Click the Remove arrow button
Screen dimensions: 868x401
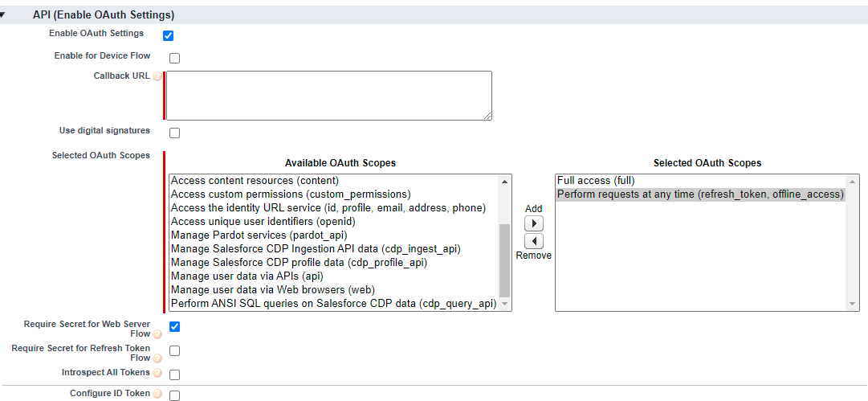[534, 242]
